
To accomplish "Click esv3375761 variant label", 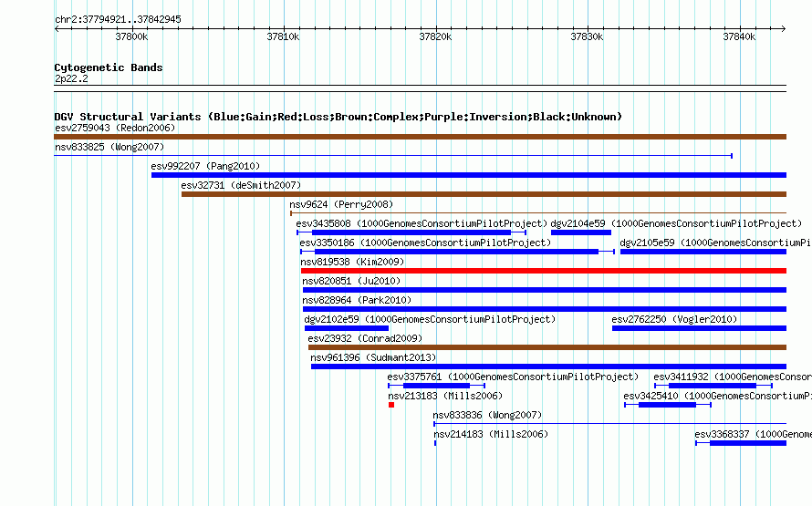I will point(513,377).
